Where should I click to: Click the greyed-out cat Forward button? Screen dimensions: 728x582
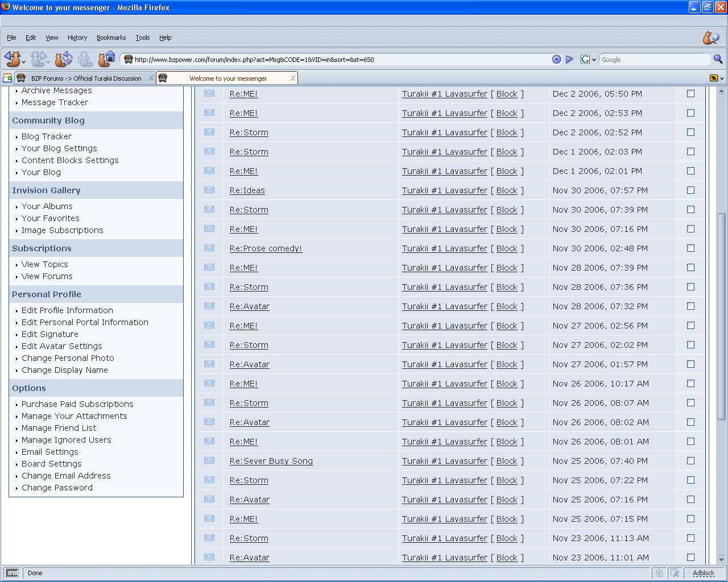pyautogui.click(x=38, y=59)
